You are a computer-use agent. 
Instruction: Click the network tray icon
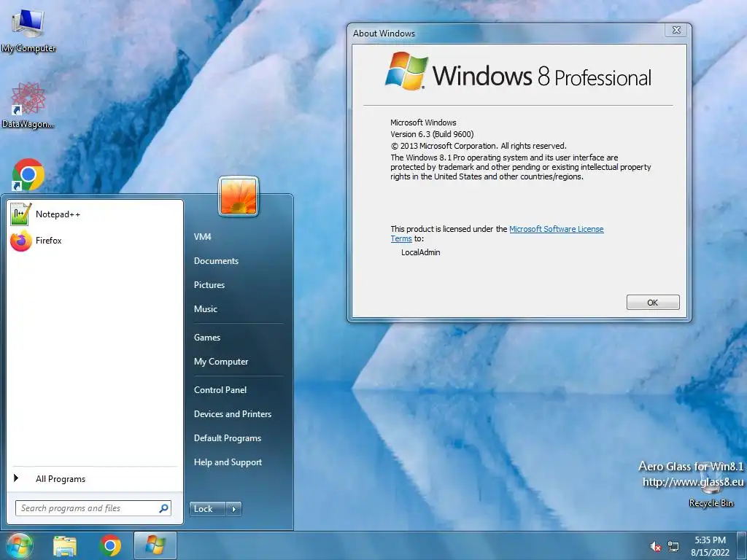673,547
